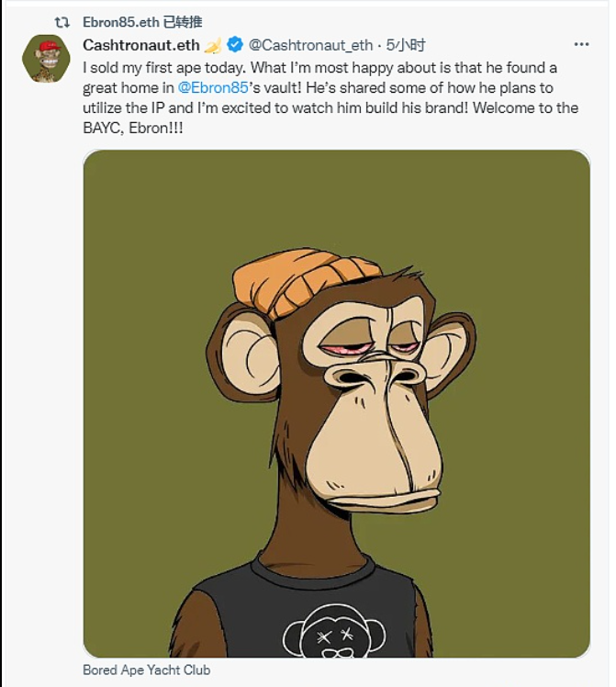Click the tweet's first line of text
This screenshot has height=687, width=616.
319,67
